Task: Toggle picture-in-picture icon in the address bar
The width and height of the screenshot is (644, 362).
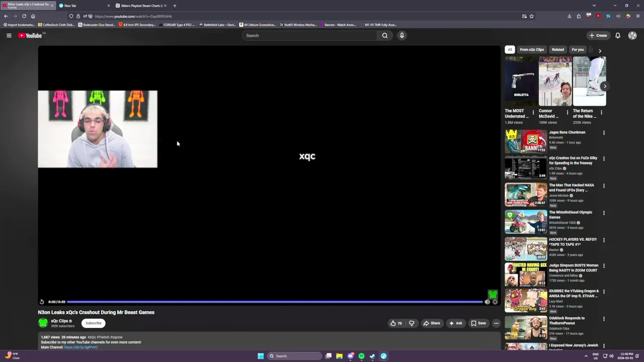Action: [x=524, y=16]
